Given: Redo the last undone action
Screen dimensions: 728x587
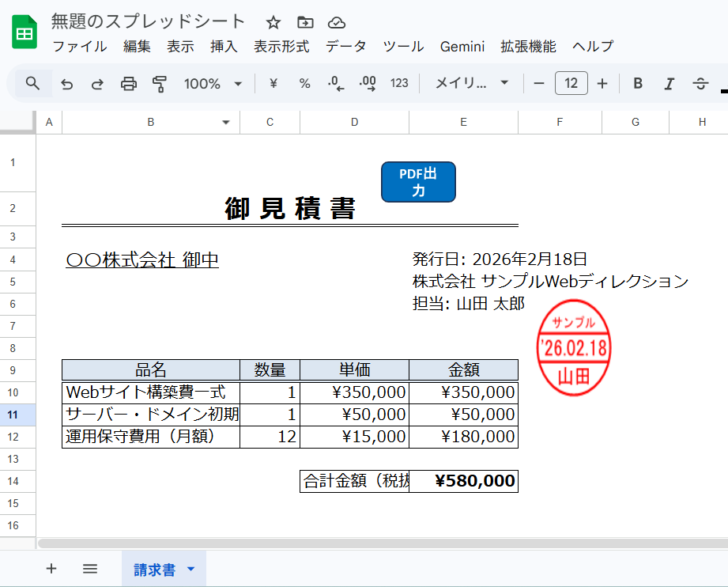Looking at the screenshot, I should coord(97,83).
